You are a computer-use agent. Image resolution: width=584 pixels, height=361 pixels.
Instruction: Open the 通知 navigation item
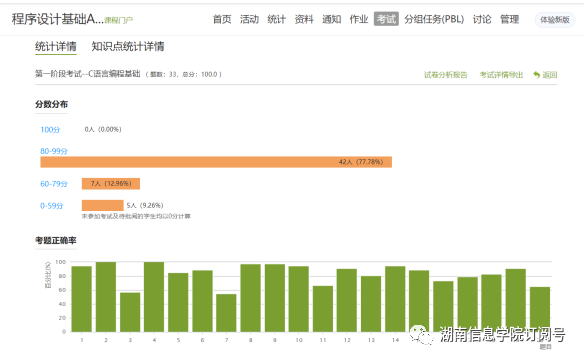331,19
